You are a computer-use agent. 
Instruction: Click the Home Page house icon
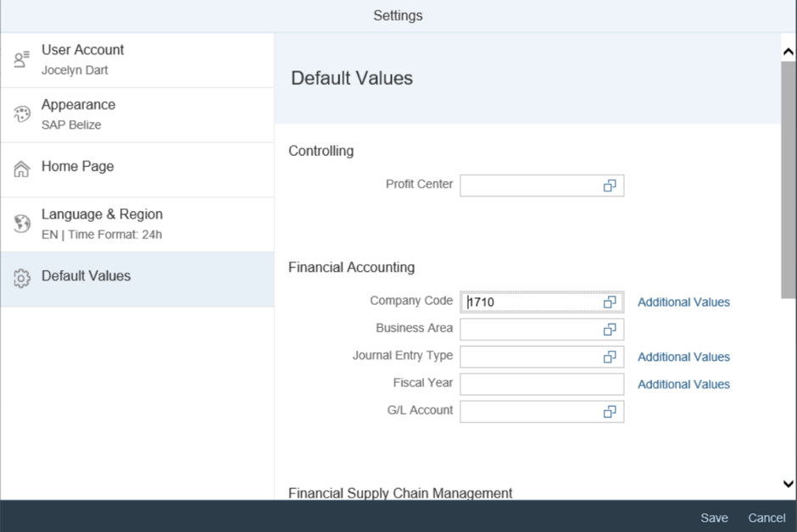pyautogui.click(x=22, y=169)
